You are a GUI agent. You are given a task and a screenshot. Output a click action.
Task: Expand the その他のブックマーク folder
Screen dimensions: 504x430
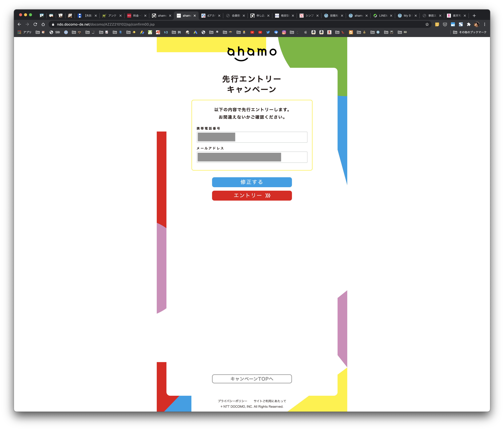[470, 32]
